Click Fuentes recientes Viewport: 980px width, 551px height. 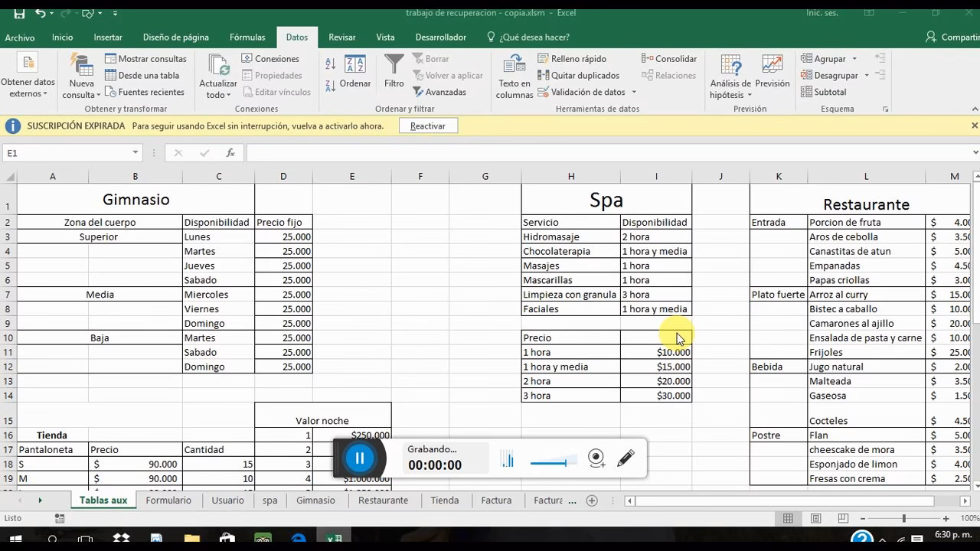(x=144, y=92)
